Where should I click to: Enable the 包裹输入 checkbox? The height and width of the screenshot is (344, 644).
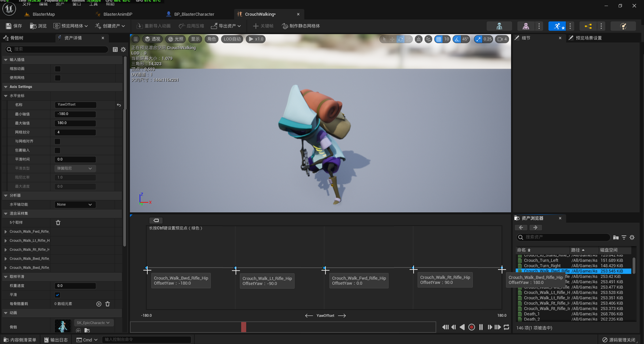(x=57, y=150)
